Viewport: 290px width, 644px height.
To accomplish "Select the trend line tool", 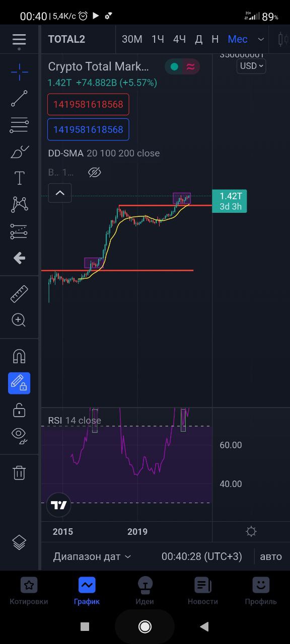I will tap(19, 99).
